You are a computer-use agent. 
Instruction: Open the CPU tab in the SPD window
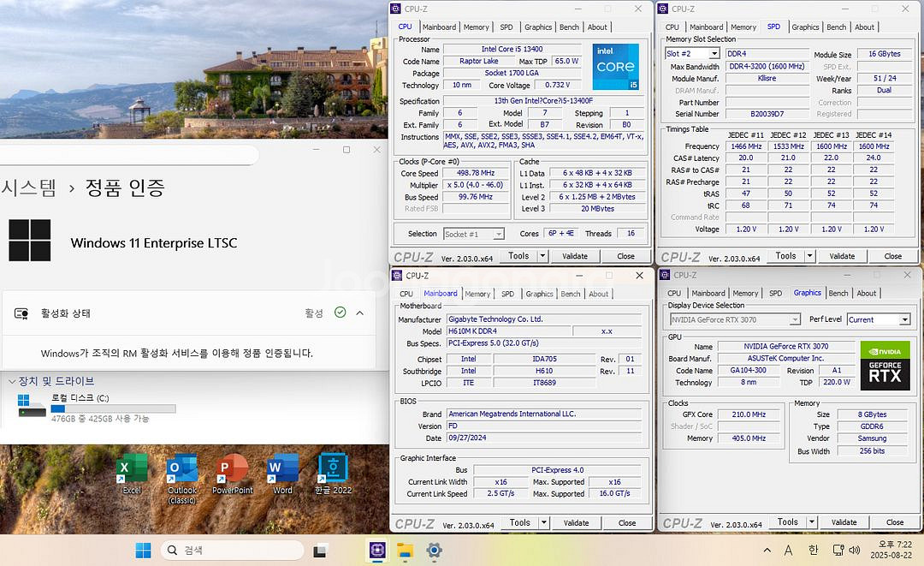tap(672, 27)
